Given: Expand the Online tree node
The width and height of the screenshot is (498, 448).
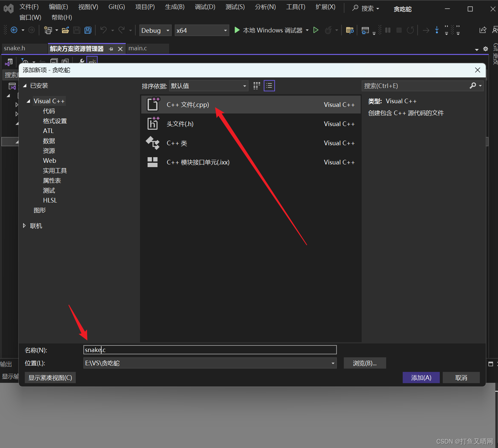Looking at the screenshot, I should (24, 226).
